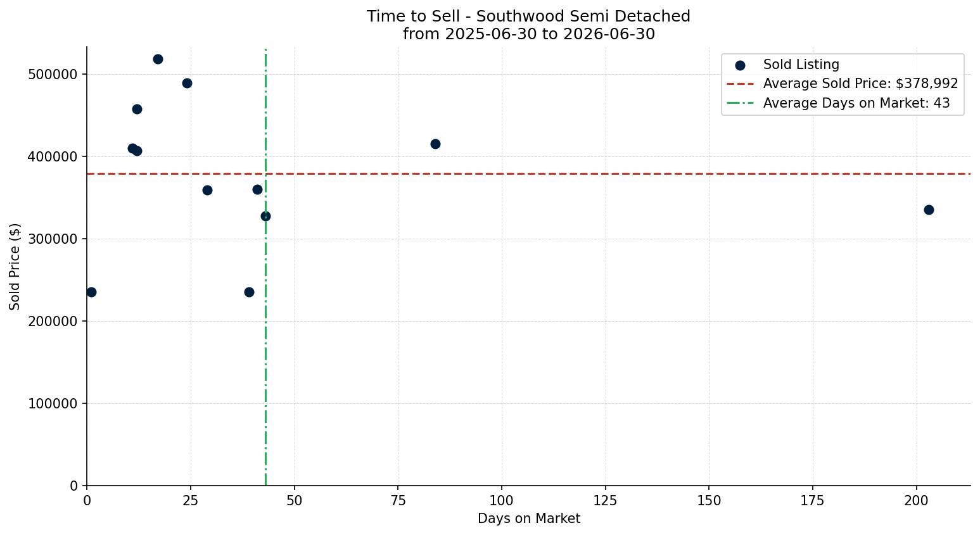Click the chart title Time to Sell
Image resolution: width=980 pixels, height=535 pixels.
click(x=528, y=16)
